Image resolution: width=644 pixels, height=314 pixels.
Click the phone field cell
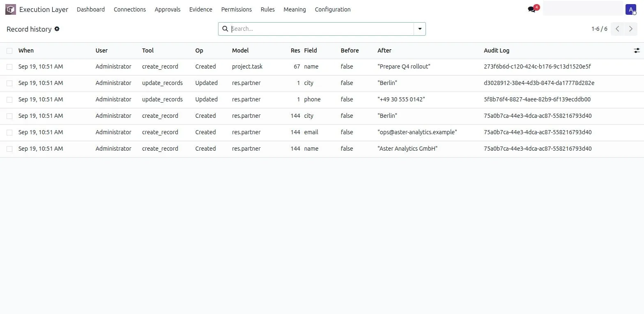(313, 99)
